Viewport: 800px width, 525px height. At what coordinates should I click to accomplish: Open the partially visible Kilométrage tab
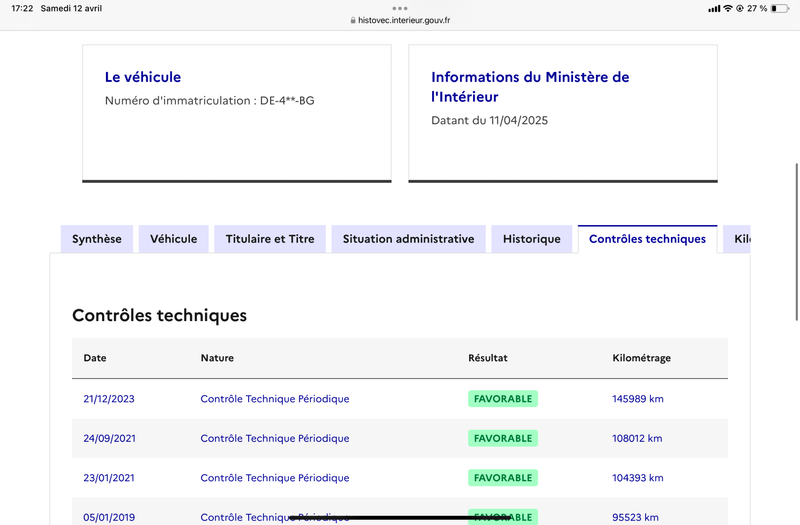737,239
